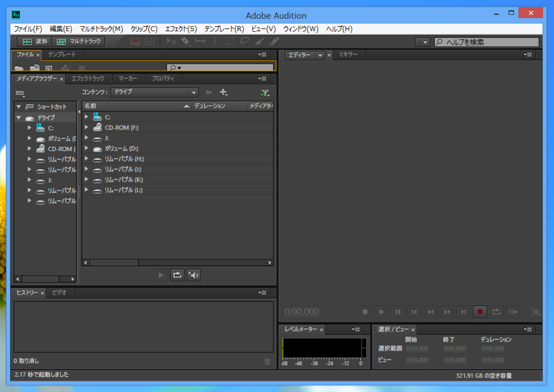Sort by the 名前 column header
This screenshot has width=554, height=392.
[137, 106]
